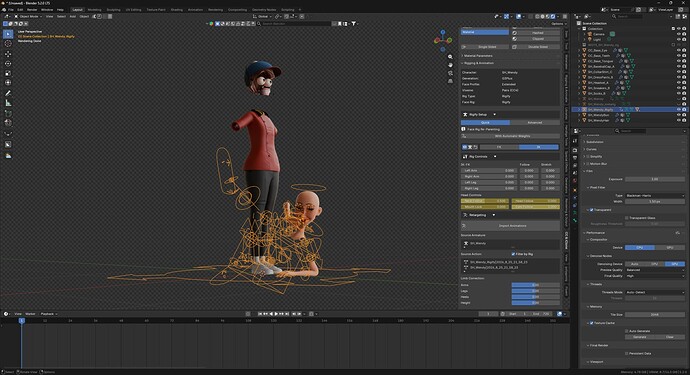Click the Left Arm IK-FK slider
Image resolution: width=690 pixels, height=375 pixels.
pos(488,170)
